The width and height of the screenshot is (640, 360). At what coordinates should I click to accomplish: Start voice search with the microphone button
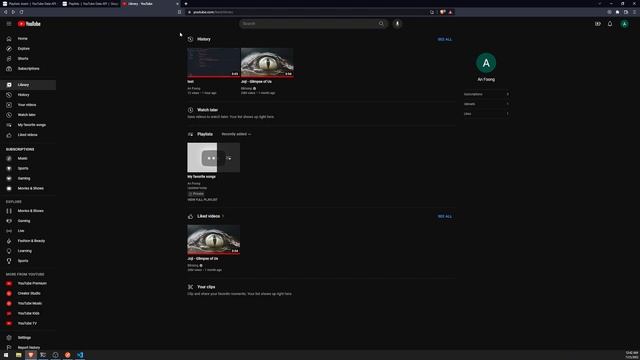[x=397, y=24]
